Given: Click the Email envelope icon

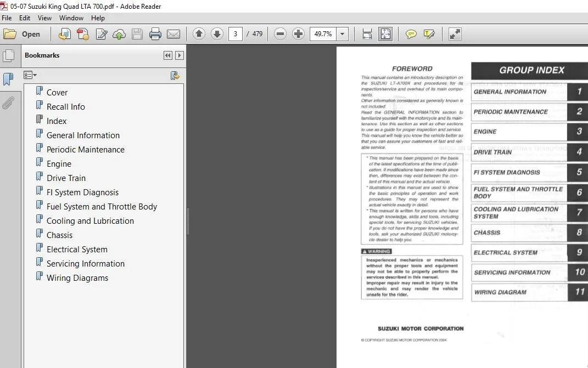Looking at the screenshot, I should (x=173, y=34).
